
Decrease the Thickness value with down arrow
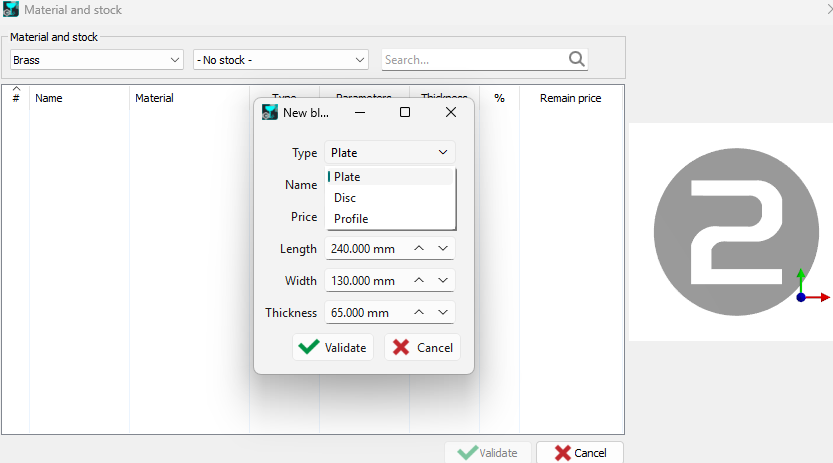[x=444, y=313]
